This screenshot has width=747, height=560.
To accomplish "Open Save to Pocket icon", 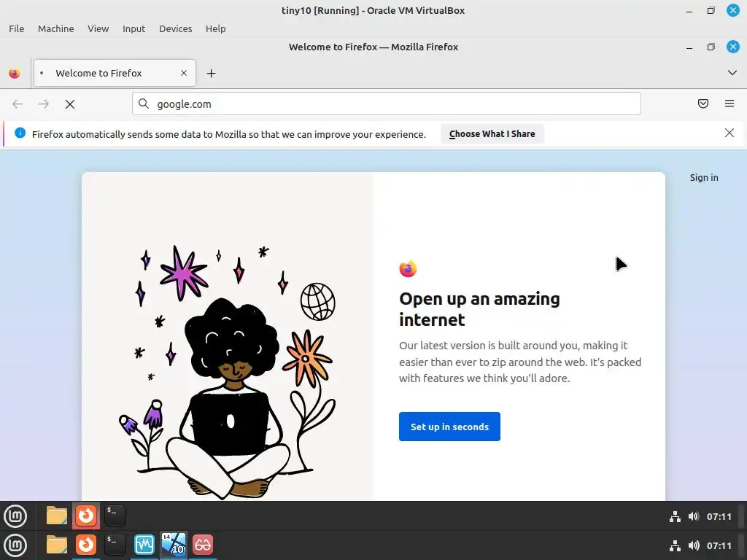I will click(703, 104).
